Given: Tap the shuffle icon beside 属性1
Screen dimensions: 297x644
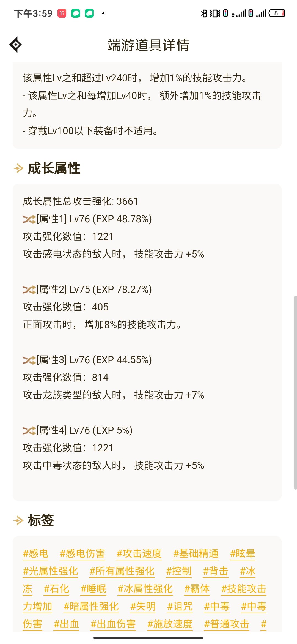Looking at the screenshot, I should [29, 219].
